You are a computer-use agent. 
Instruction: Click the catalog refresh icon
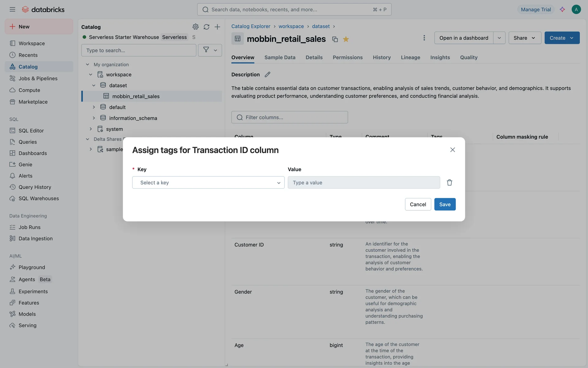206,27
